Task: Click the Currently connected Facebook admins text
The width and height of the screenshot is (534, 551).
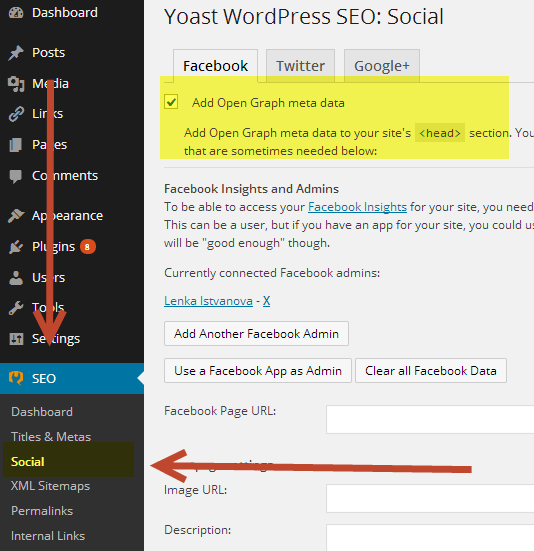Action: click(x=272, y=273)
